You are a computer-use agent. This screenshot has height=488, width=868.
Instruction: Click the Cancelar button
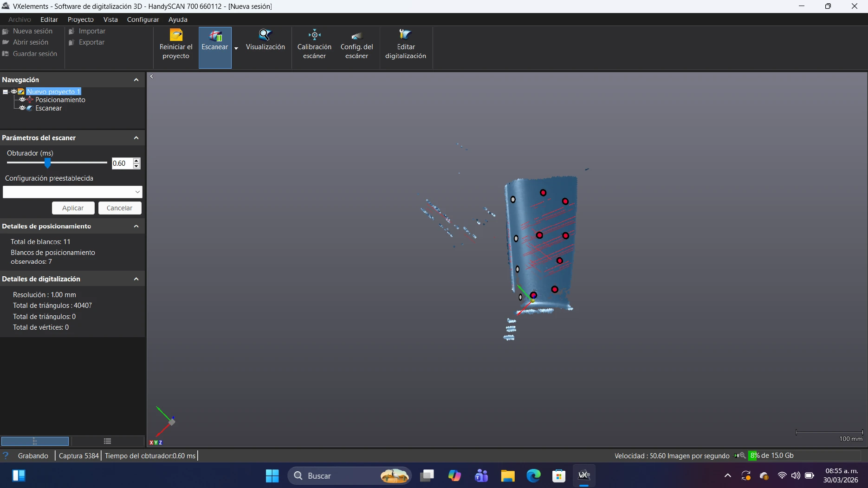point(119,208)
